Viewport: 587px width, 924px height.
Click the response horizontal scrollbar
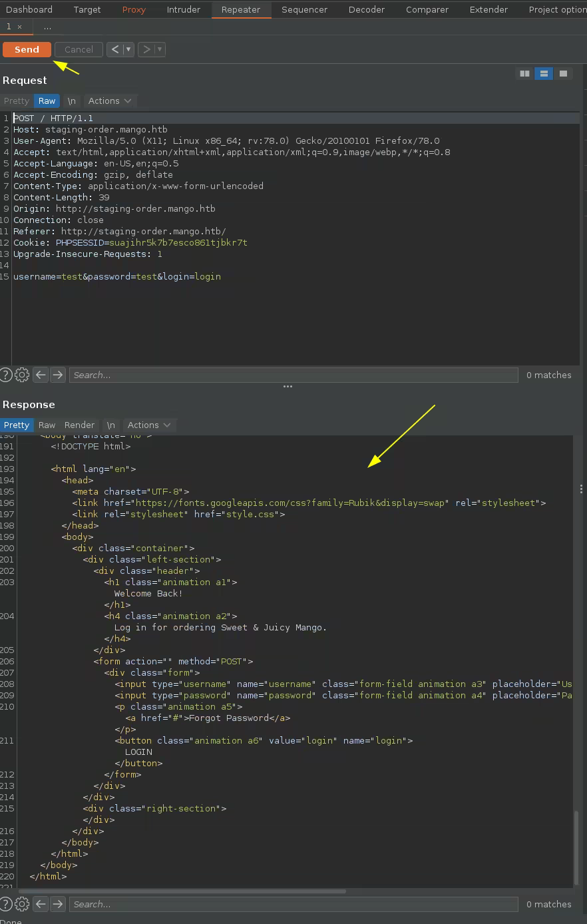(x=181, y=891)
